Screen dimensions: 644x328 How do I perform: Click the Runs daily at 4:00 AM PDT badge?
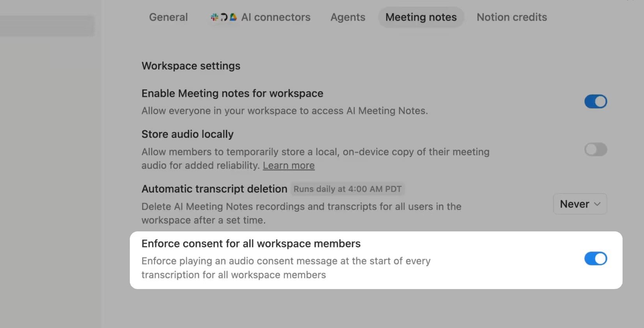pyautogui.click(x=347, y=189)
